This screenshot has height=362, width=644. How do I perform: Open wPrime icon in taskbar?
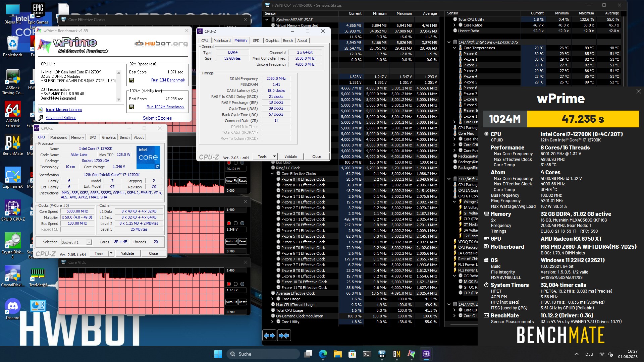pyautogui.click(x=411, y=354)
